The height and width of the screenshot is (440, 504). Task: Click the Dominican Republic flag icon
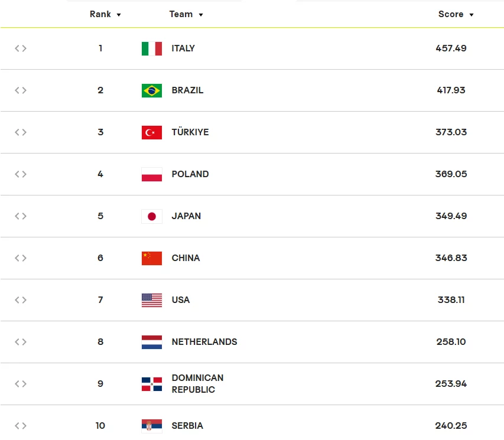point(152,384)
